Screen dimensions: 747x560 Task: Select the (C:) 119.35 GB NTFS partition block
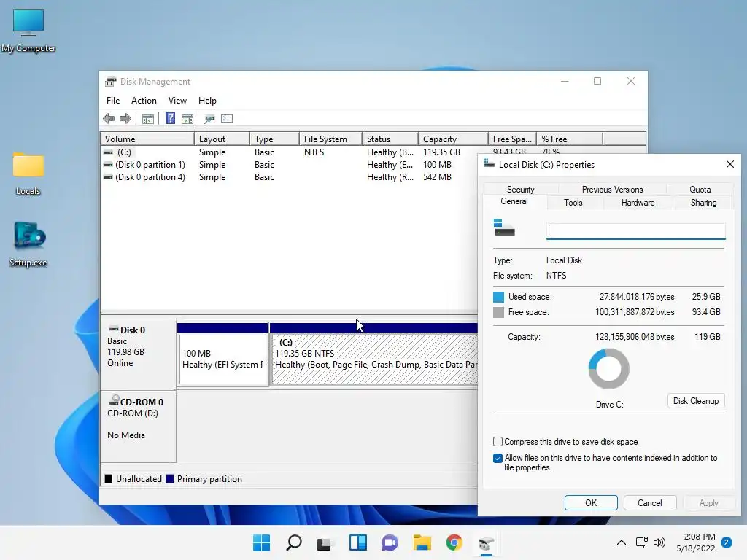coord(374,354)
